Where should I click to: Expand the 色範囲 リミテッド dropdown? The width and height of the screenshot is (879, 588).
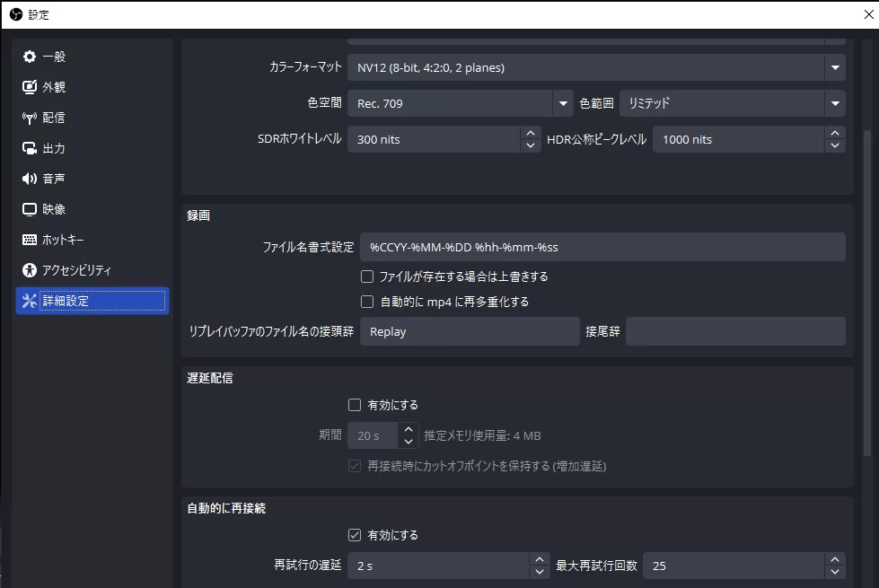(835, 103)
